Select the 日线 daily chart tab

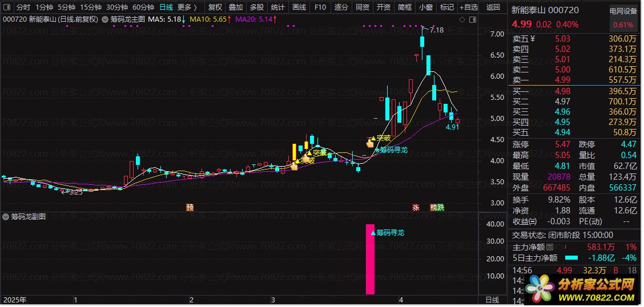coord(166,7)
